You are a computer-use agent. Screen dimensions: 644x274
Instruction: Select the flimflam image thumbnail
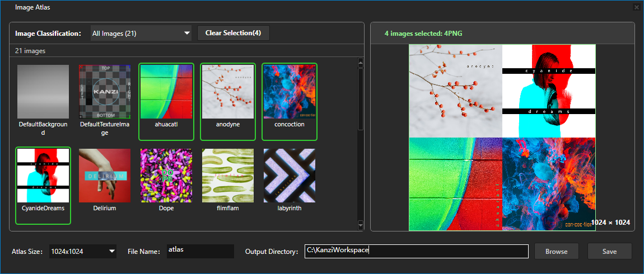228,176
